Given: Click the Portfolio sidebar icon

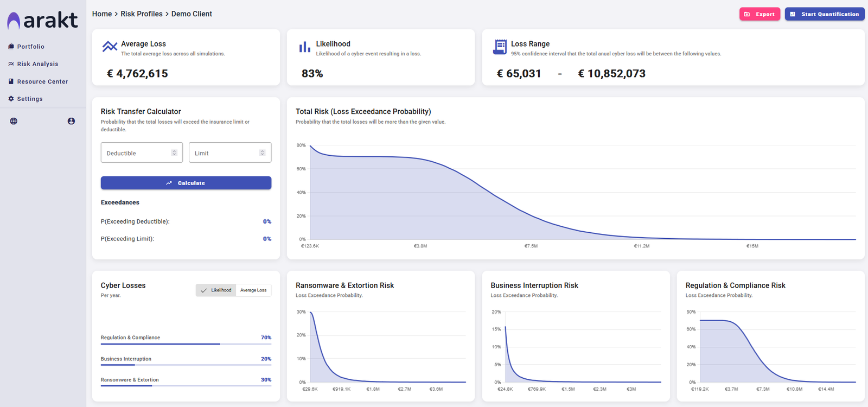Looking at the screenshot, I should [x=11, y=47].
